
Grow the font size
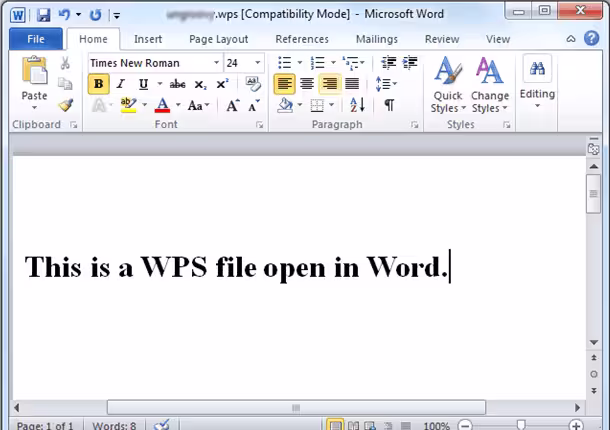point(233,105)
